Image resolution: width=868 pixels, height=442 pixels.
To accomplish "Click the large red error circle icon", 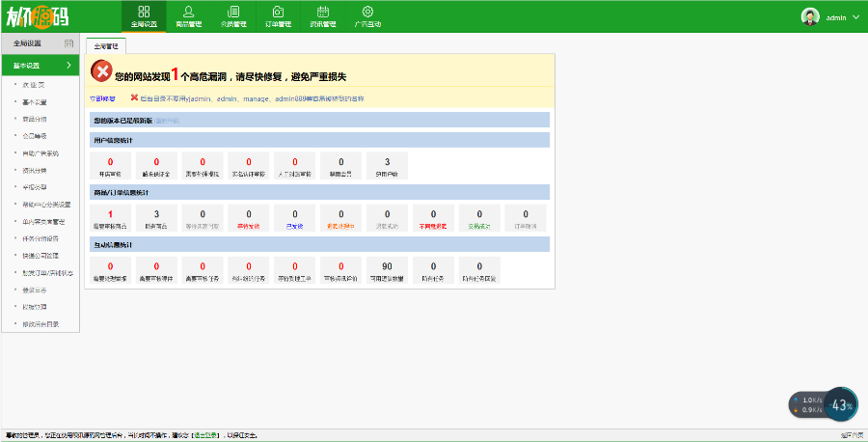I will click(101, 70).
